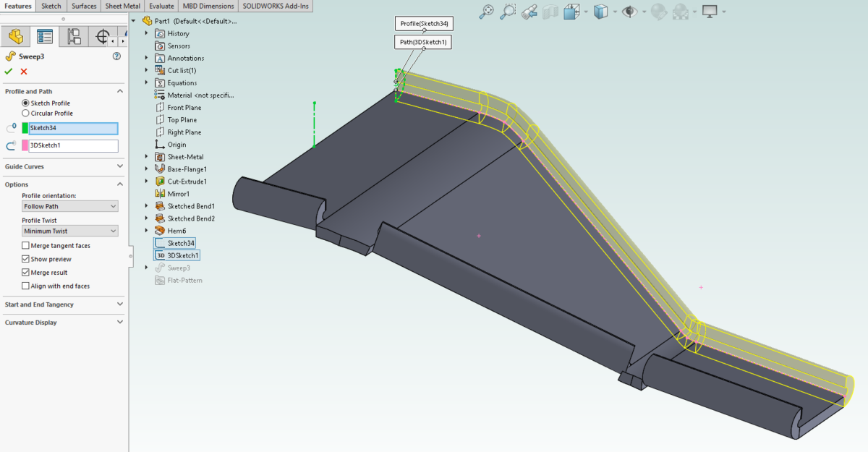868x452 pixels.
Task: Select the 3DSketch1 path input field
Action: pyautogui.click(x=72, y=145)
